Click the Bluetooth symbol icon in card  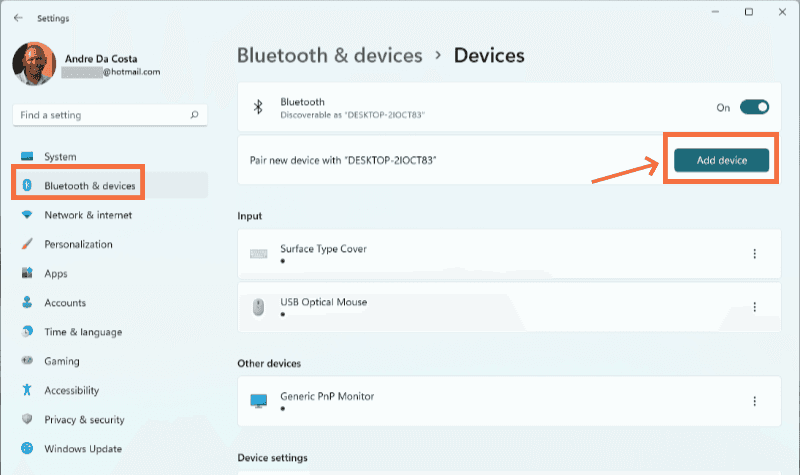(258, 107)
